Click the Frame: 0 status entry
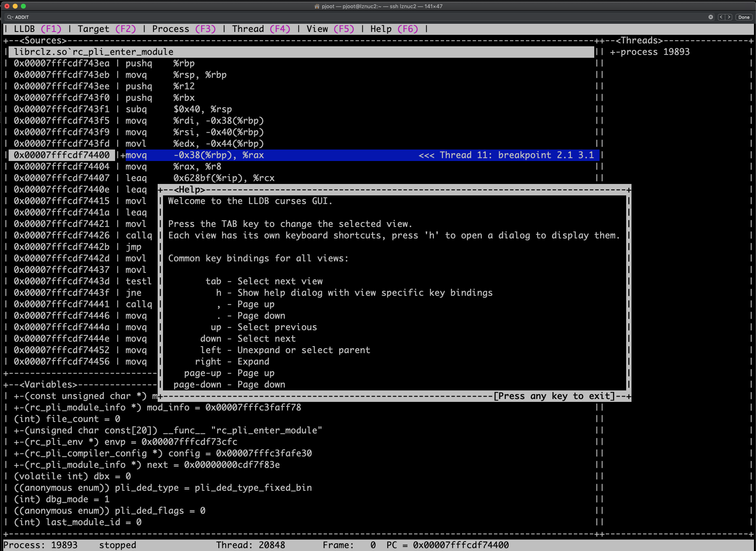Screen dimensions: 756x551 click(349, 545)
